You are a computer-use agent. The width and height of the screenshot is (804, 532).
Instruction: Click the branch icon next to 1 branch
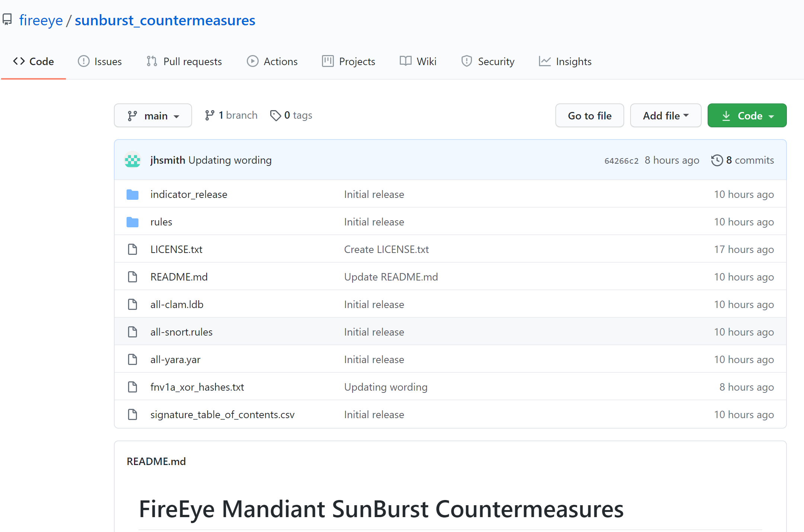click(x=210, y=115)
